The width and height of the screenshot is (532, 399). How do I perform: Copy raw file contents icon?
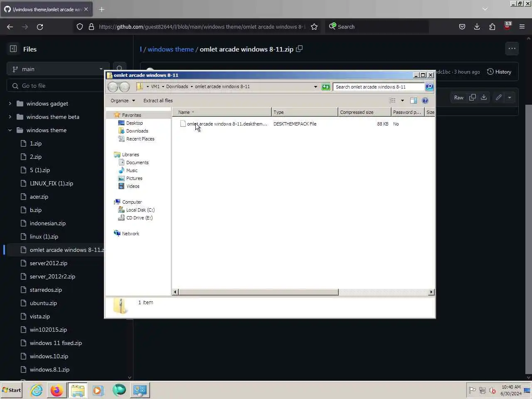[x=473, y=97]
